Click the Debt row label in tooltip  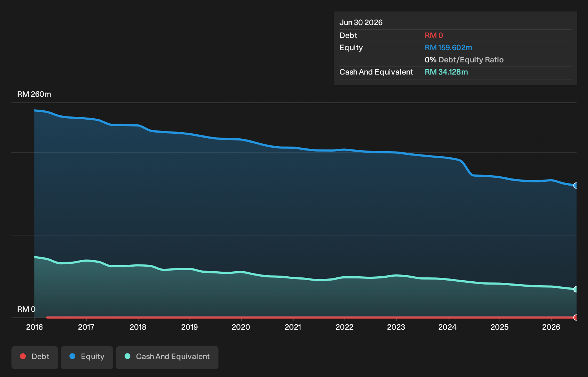(x=348, y=35)
